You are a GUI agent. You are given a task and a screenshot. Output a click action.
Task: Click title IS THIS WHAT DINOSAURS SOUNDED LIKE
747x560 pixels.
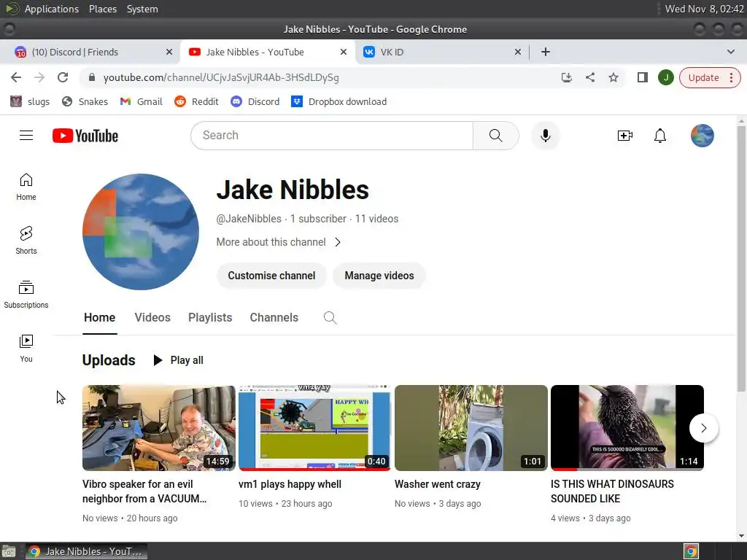point(612,491)
